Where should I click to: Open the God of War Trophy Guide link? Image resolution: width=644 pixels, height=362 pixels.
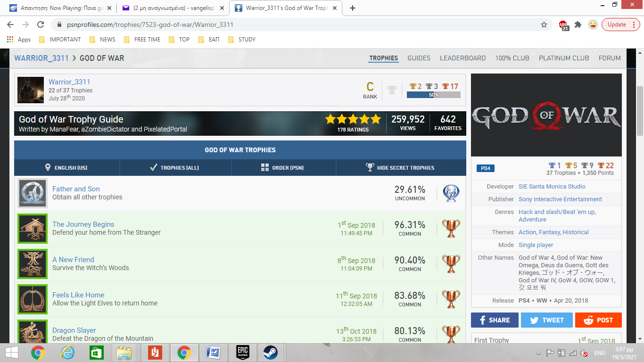[71, 119]
